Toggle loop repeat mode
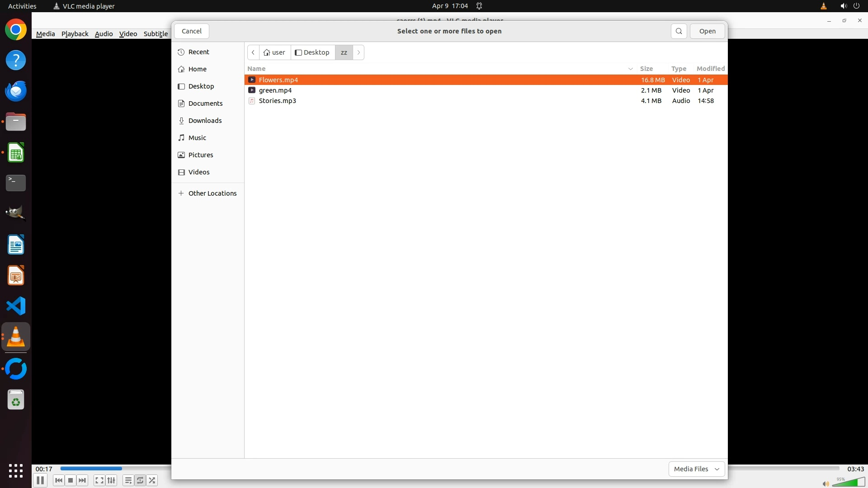Image resolution: width=868 pixels, height=488 pixels. click(140, 480)
